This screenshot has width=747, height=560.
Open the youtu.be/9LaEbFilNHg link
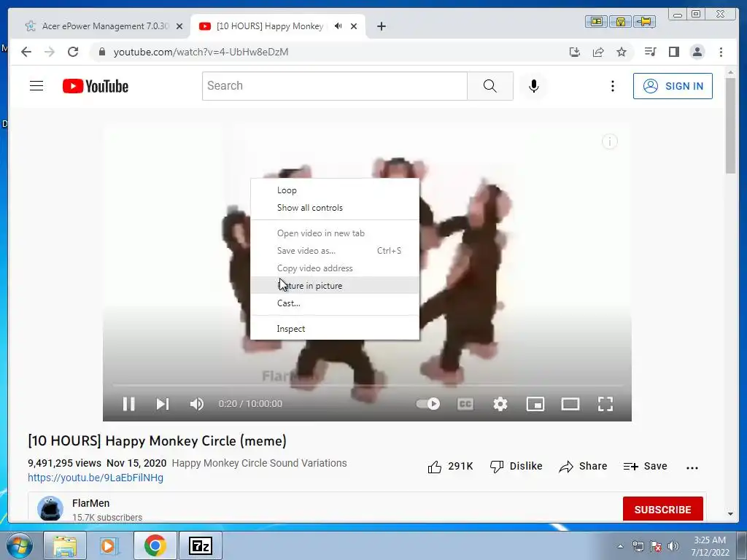96,478
